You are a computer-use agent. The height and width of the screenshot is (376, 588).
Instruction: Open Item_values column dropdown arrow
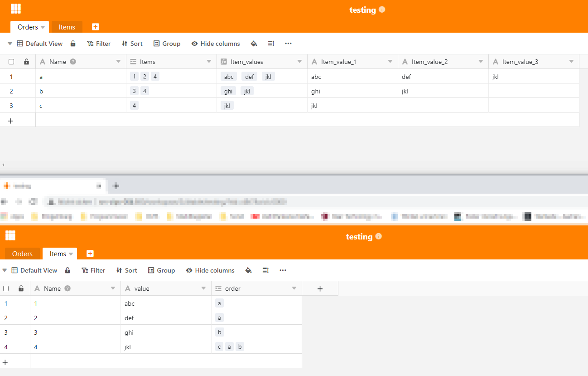tap(299, 62)
